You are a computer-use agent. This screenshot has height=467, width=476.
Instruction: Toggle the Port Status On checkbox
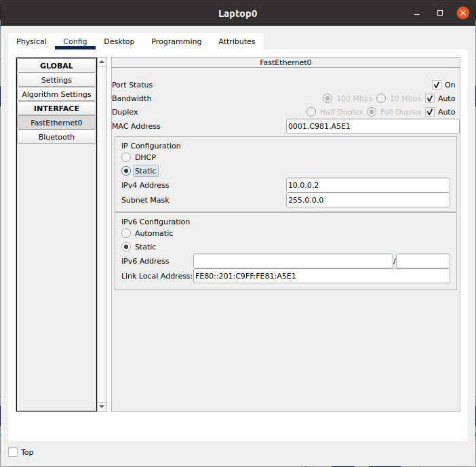[437, 85]
